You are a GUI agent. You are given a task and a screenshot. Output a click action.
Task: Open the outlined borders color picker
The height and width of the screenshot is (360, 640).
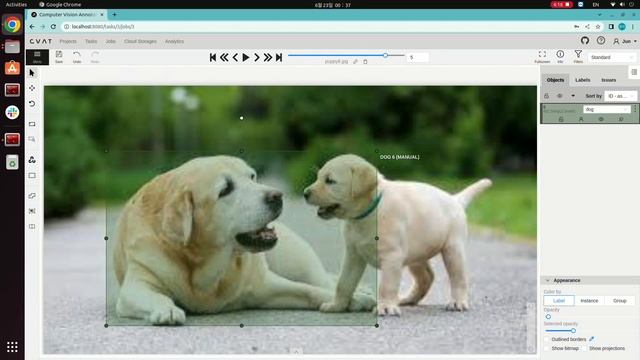coord(591,339)
